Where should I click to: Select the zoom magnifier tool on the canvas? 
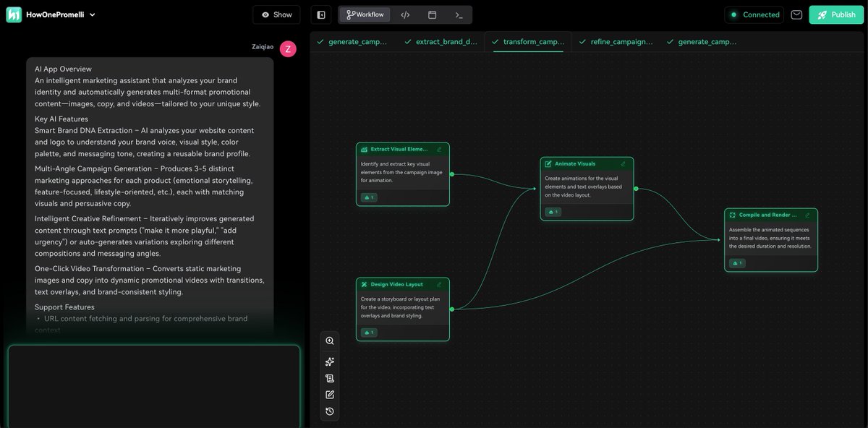pos(329,340)
